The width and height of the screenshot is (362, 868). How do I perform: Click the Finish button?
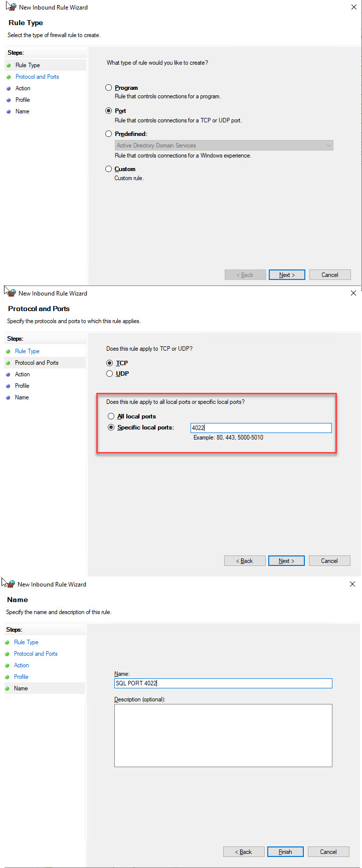(x=285, y=852)
